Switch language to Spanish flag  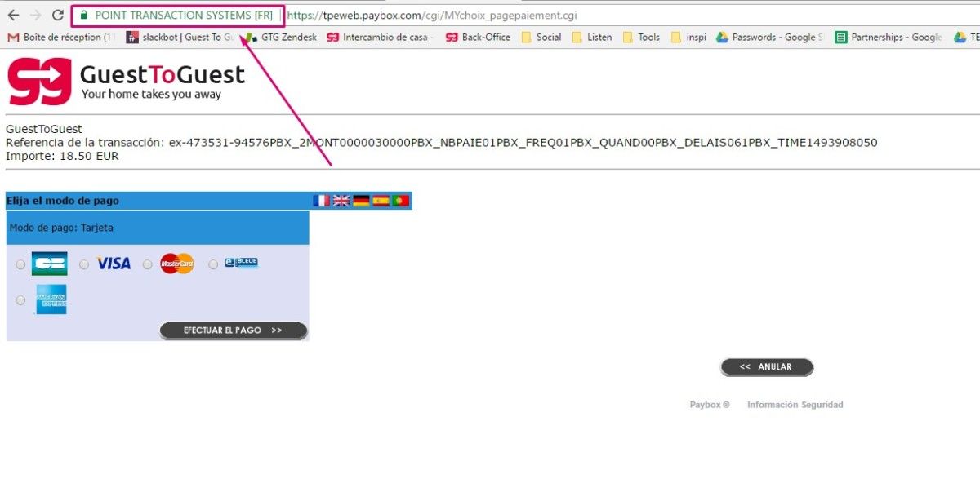[x=381, y=201]
